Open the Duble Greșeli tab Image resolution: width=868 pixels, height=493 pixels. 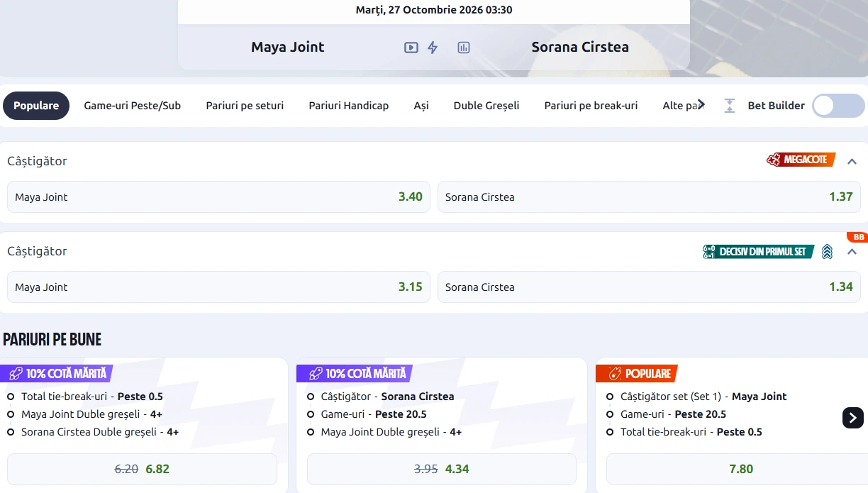[486, 106]
